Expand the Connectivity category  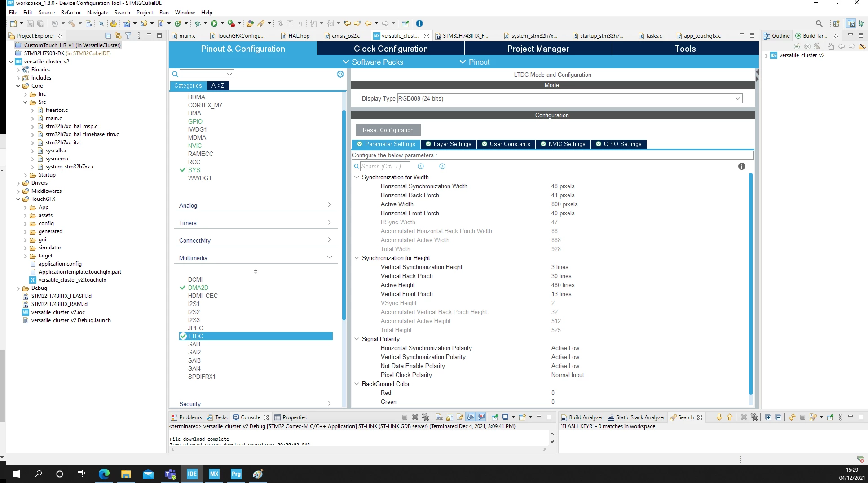255,240
